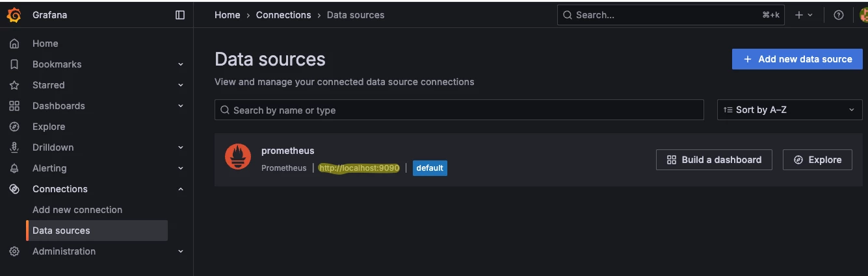Open the help question mark icon
This screenshot has height=276, width=868.
pyautogui.click(x=839, y=15)
